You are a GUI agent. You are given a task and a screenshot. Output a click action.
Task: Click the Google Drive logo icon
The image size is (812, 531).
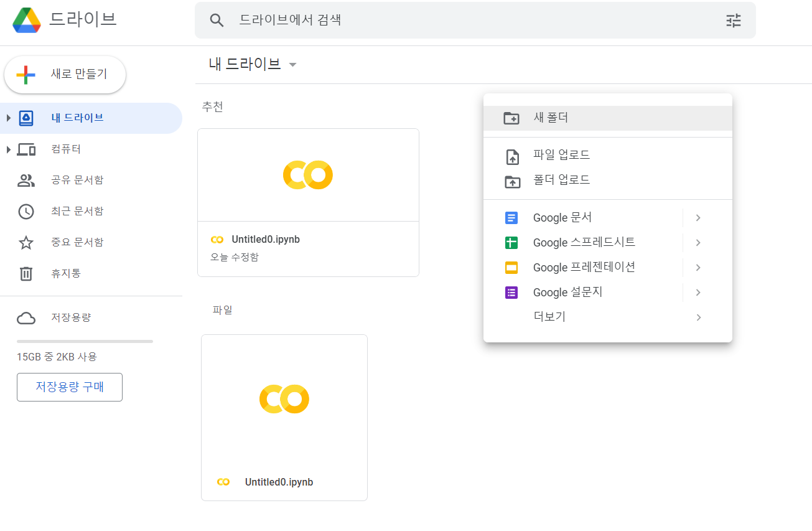(x=27, y=21)
